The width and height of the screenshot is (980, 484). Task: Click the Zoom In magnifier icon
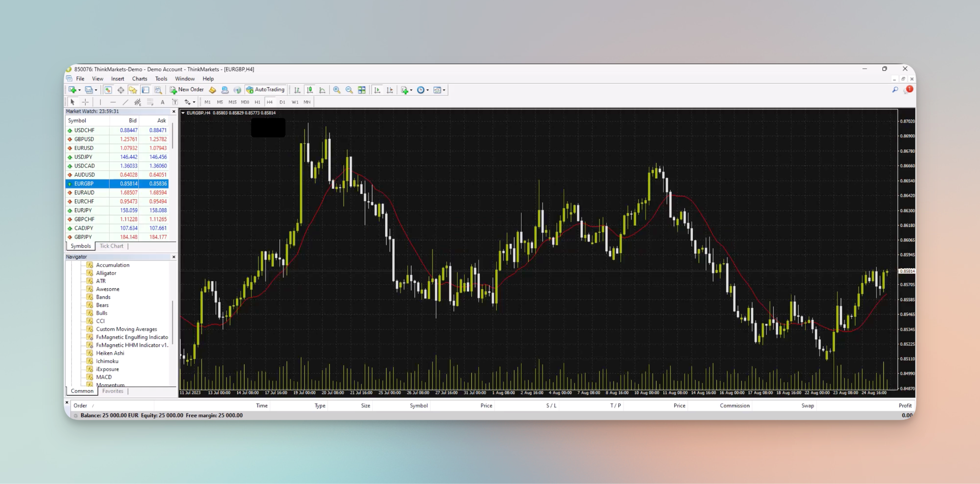coord(337,90)
